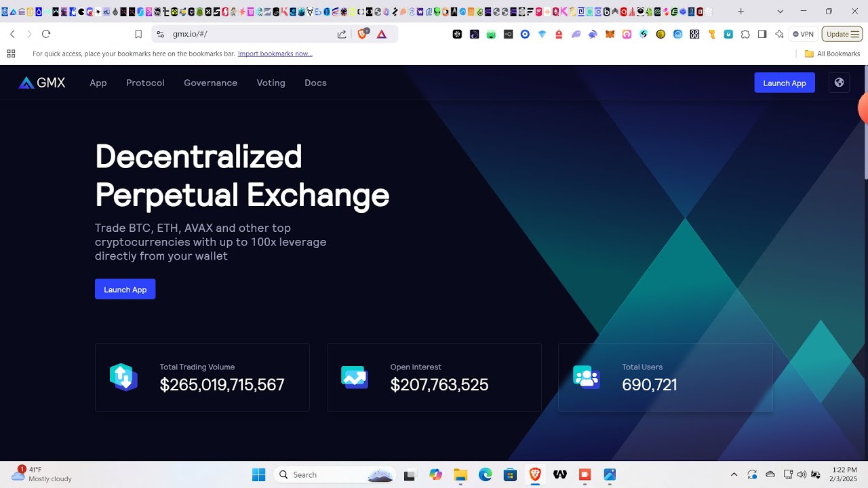Open the language globe selector
Viewport: 868px width, 488px height.
click(x=839, y=83)
